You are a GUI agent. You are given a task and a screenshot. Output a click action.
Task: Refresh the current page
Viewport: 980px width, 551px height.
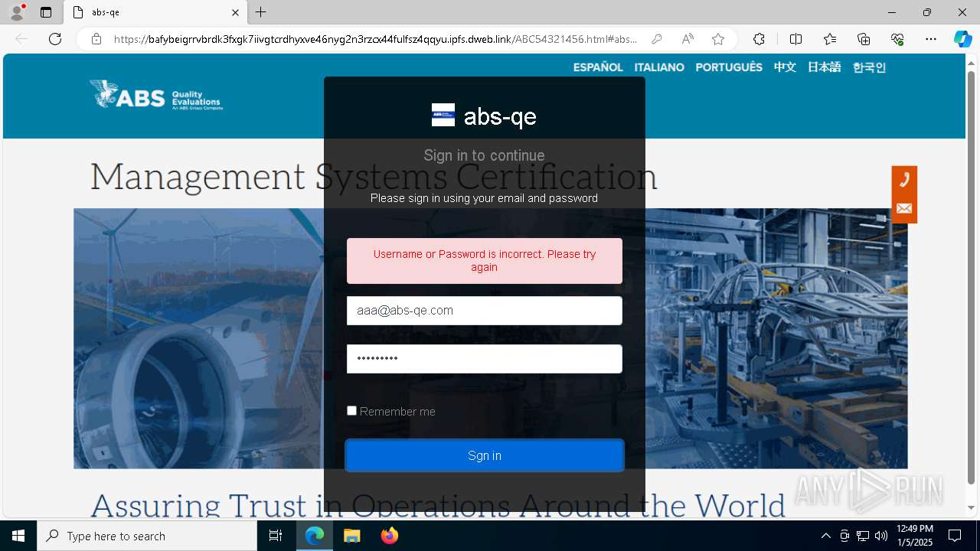click(55, 39)
